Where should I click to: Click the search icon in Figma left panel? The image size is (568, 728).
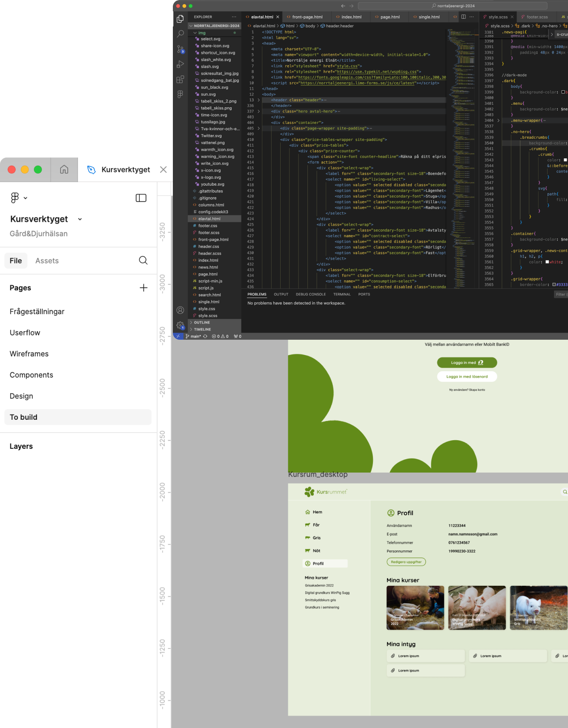pos(143,260)
